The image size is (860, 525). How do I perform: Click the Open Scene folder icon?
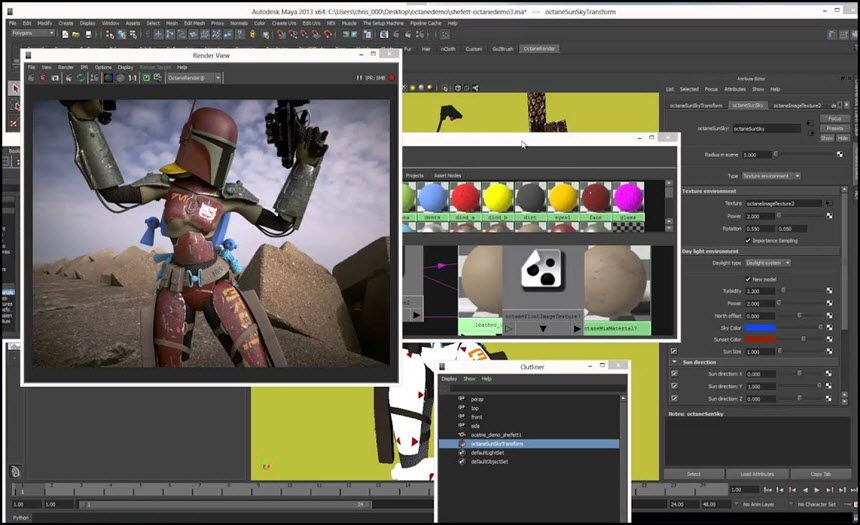(x=76, y=35)
